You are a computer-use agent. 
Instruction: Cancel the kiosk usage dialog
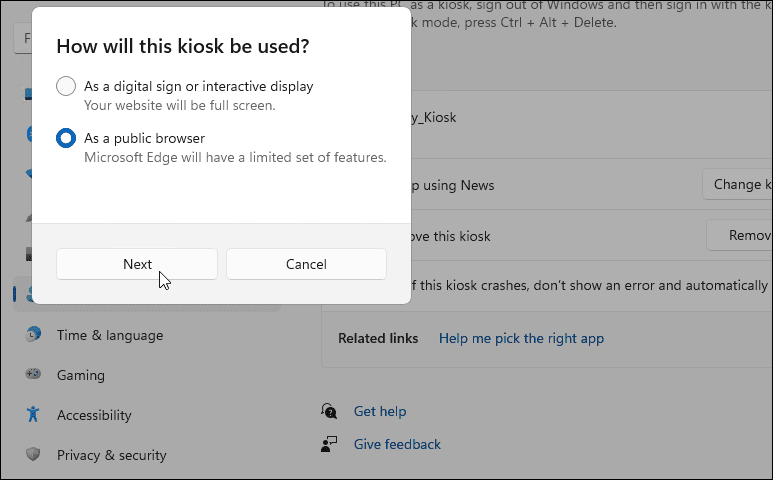click(x=306, y=264)
